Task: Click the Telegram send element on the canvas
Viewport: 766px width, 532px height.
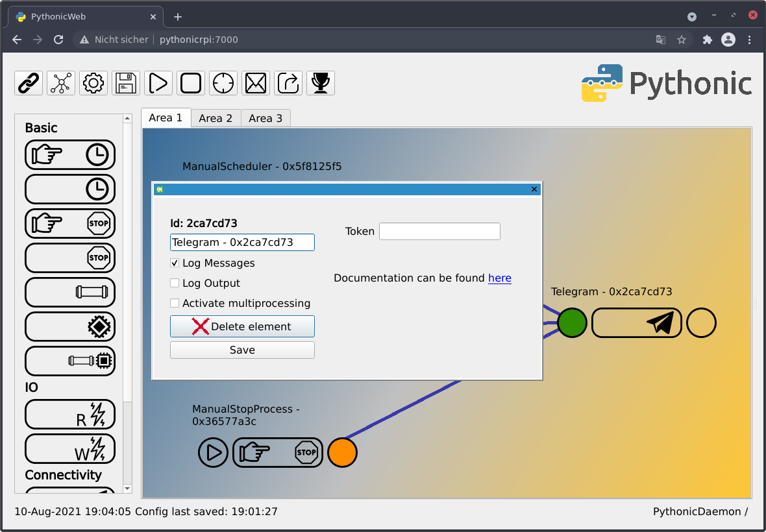Action: pyautogui.click(x=636, y=322)
